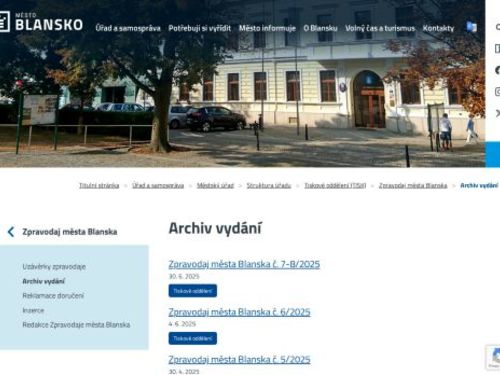Click the search icon in right sidebar
This screenshot has width=500, height=375.
tap(498, 27)
